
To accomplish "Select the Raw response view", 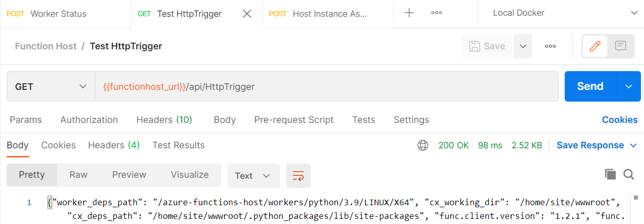I will (x=78, y=175).
